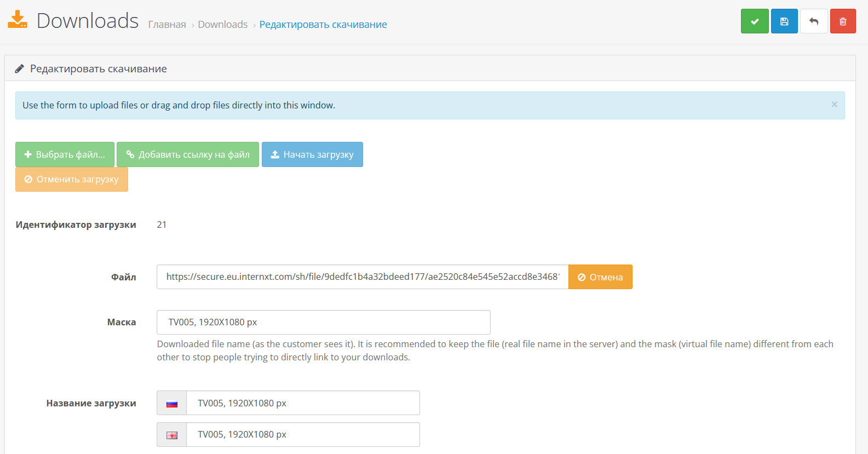Open the 'Главная' breadcrumb link
868x454 pixels.
point(167,25)
